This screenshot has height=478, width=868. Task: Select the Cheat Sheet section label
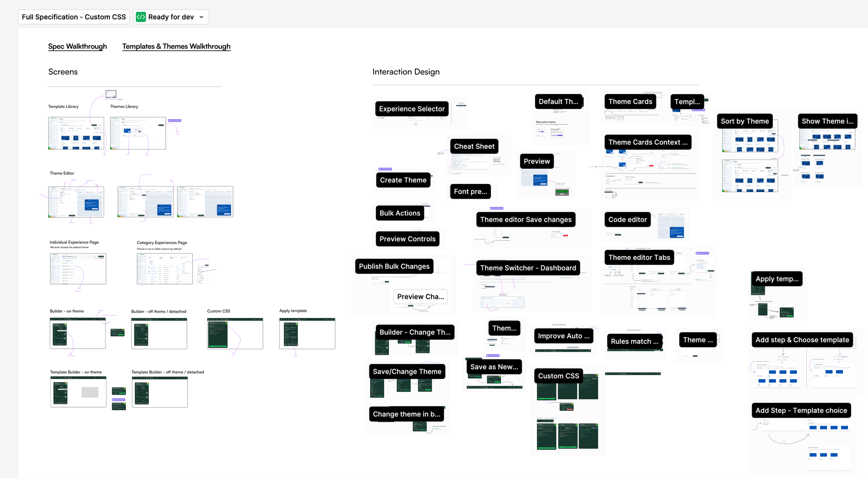(x=474, y=147)
